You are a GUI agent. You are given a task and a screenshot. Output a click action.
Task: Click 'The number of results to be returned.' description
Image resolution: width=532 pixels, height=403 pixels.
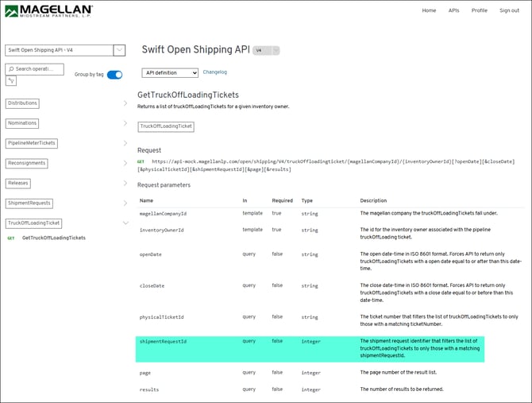click(402, 389)
